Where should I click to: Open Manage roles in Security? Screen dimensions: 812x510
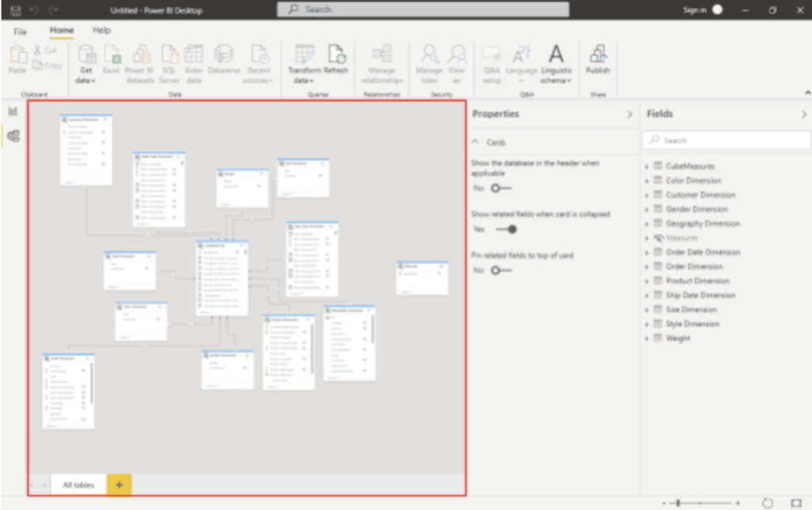429,64
